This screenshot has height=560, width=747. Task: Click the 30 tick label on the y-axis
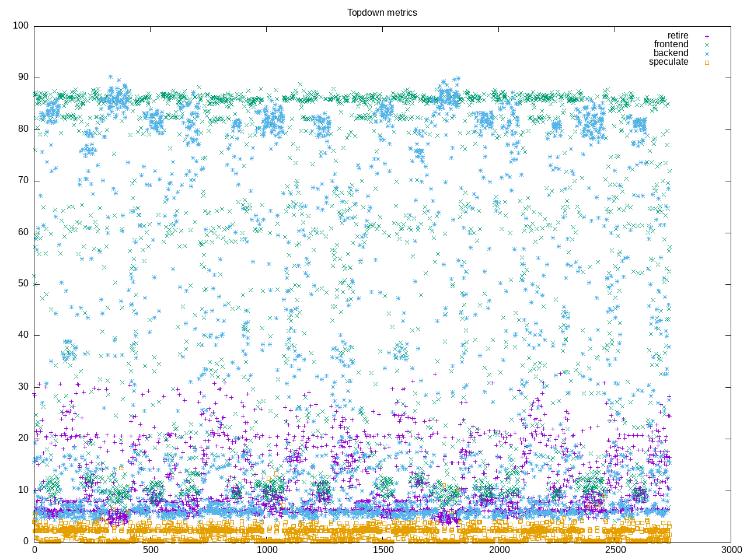(23, 387)
